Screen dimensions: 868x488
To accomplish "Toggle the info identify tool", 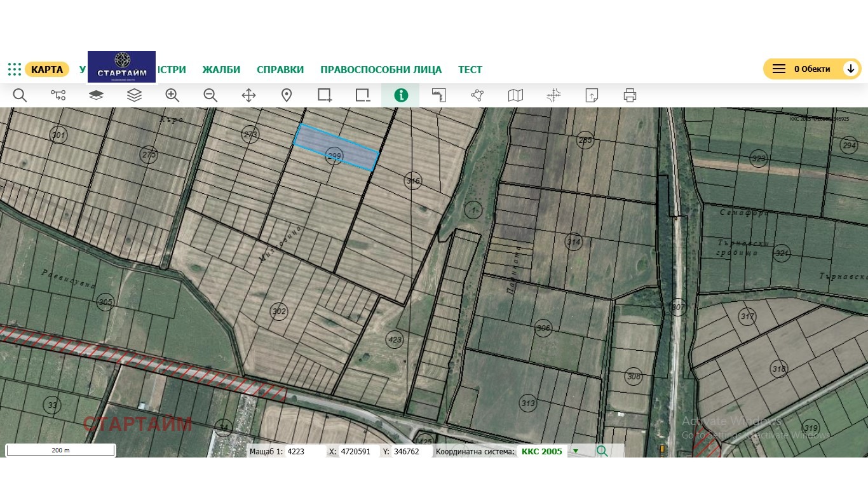I will (x=400, y=95).
